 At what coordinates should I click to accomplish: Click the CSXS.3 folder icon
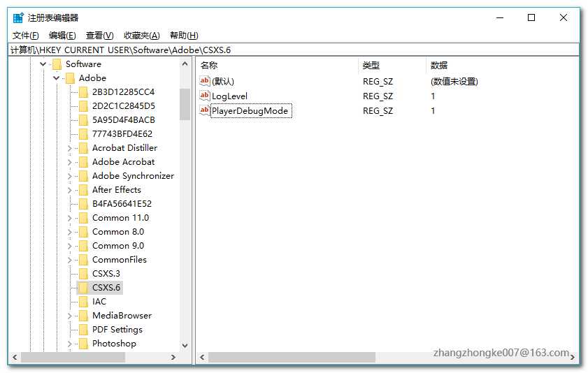(x=83, y=274)
